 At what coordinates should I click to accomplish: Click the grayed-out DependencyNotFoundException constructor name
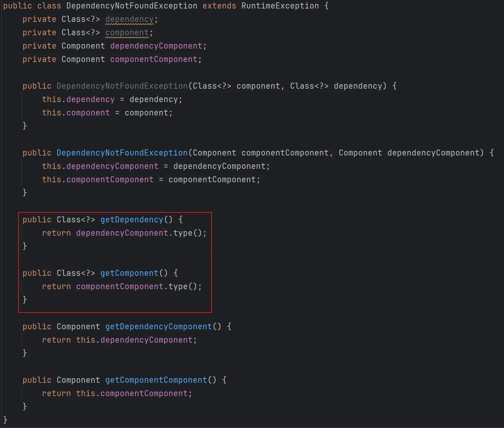click(122, 86)
